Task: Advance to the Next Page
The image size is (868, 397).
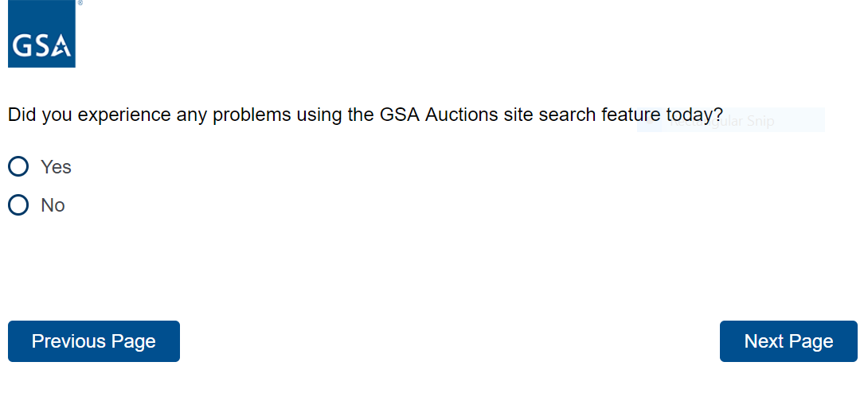Action: [x=788, y=341]
